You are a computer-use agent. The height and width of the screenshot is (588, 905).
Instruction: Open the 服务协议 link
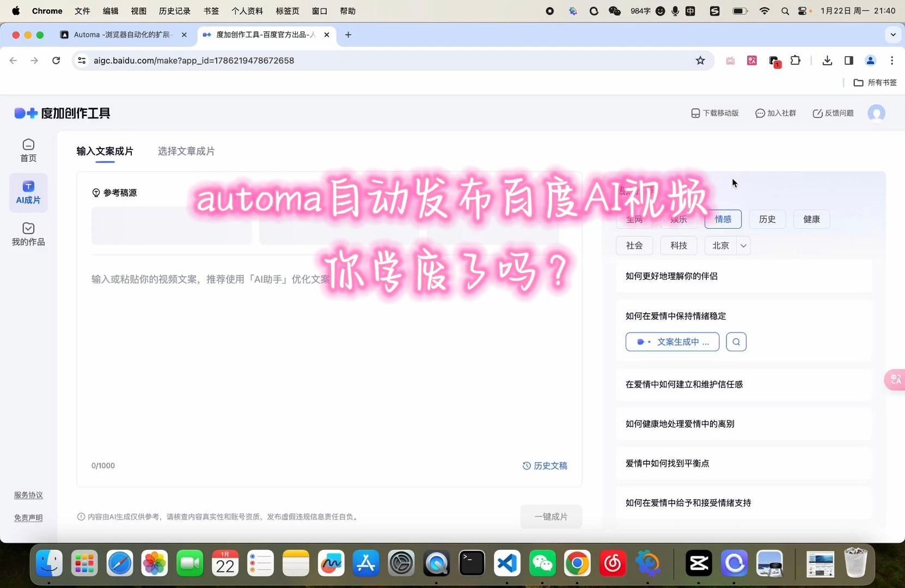[28, 495]
